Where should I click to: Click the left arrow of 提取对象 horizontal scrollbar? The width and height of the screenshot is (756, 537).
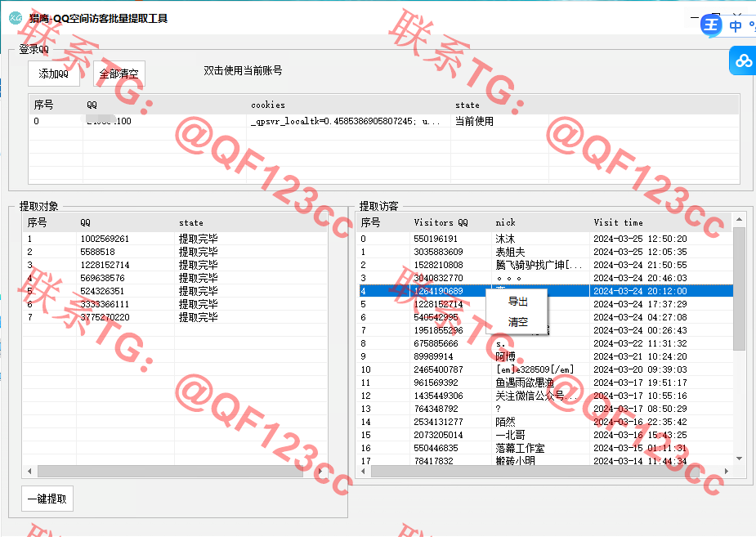pos(29,471)
